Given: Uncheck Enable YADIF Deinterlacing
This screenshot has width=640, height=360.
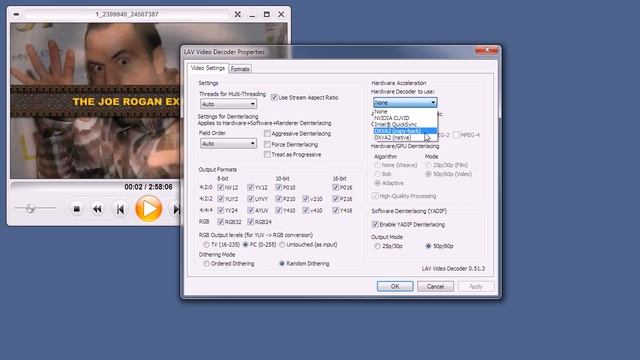Looking at the screenshot, I should pos(375,224).
